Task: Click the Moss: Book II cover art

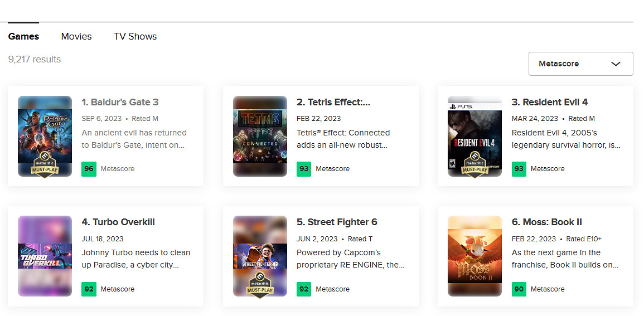Action: point(474,256)
